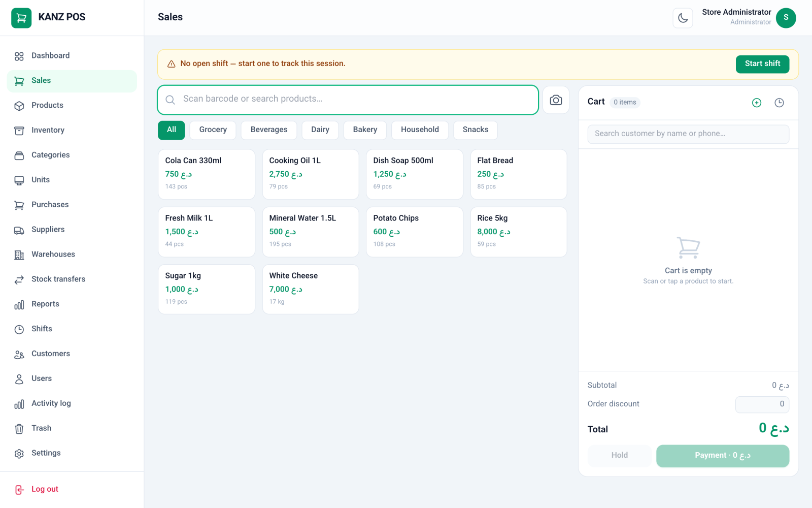The width and height of the screenshot is (812, 508).
Task: Click the Warehouses building icon
Action: pos(19,255)
